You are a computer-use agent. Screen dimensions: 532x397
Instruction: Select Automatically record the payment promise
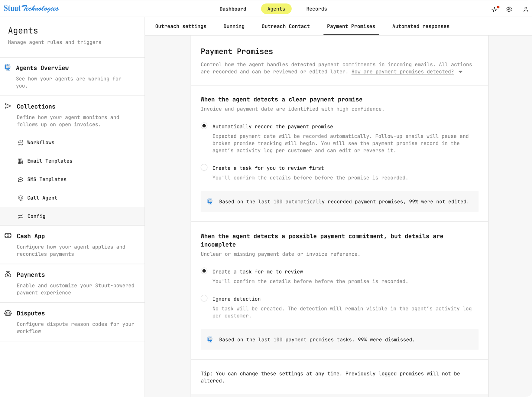pyautogui.click(x=204, y=126)
